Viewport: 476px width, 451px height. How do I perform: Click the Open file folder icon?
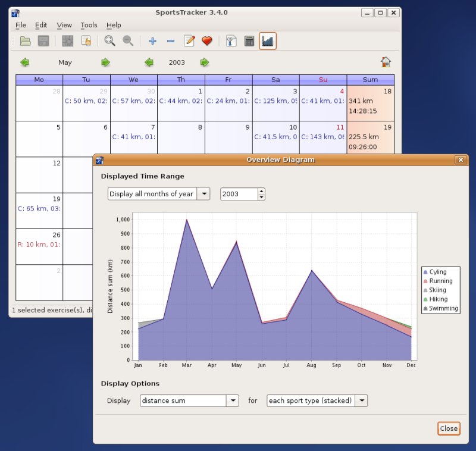25,40
